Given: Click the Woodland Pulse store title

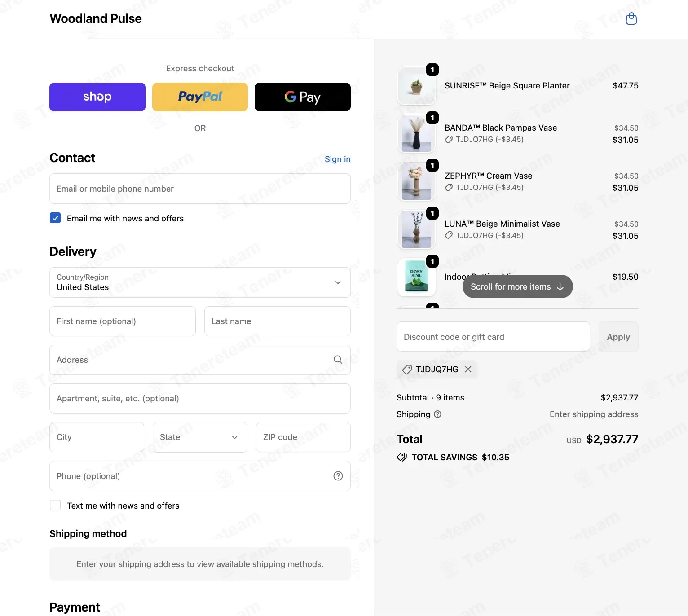Looking at the screenshot, I should 96,19.
